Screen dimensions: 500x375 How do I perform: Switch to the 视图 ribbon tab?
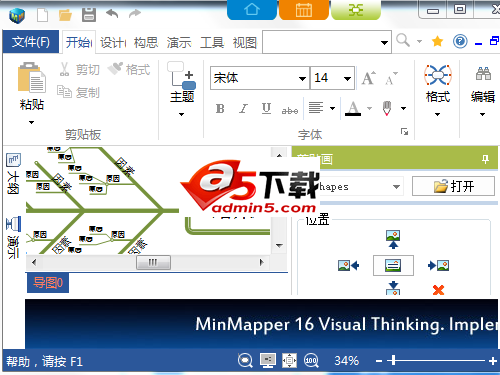pos(245,43)
